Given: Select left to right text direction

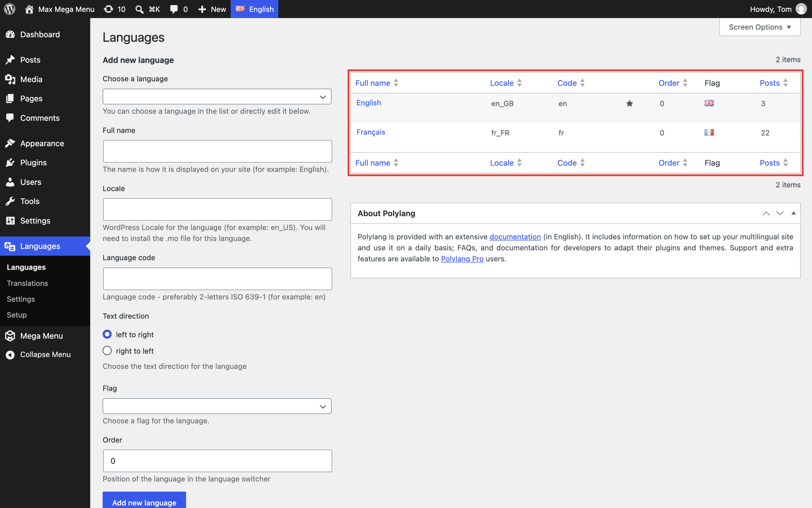Looking at the screenshot, I should 107,334.
